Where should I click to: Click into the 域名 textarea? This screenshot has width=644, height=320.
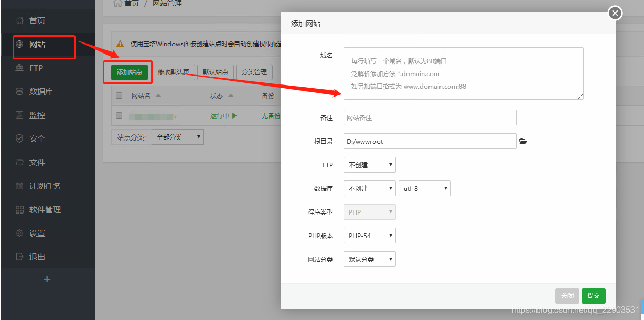point(464,73)
